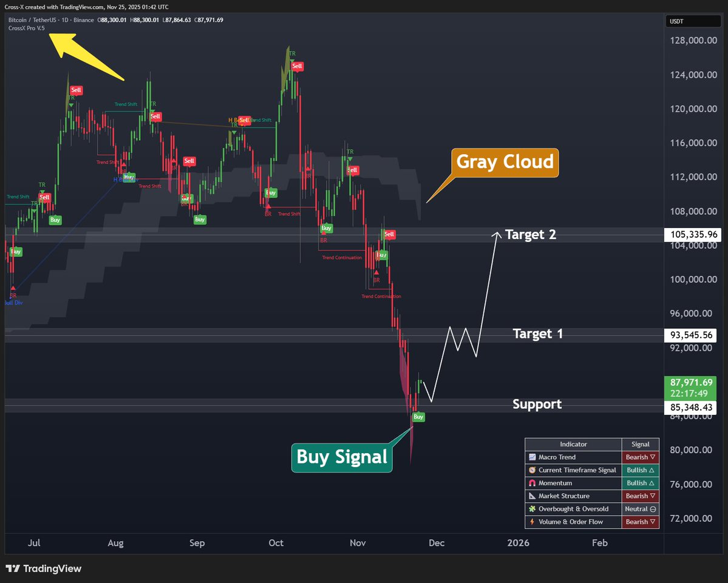Screen dimensions: 728x583
Task: Click 'Nov' on the time axis
Action: pyautogui.click(x=358, y=543)
